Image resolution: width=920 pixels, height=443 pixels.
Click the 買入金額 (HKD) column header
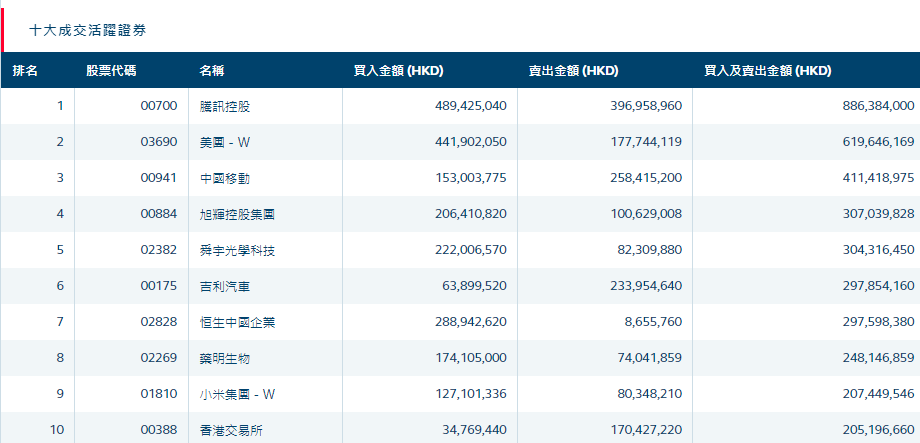(398, 71)
